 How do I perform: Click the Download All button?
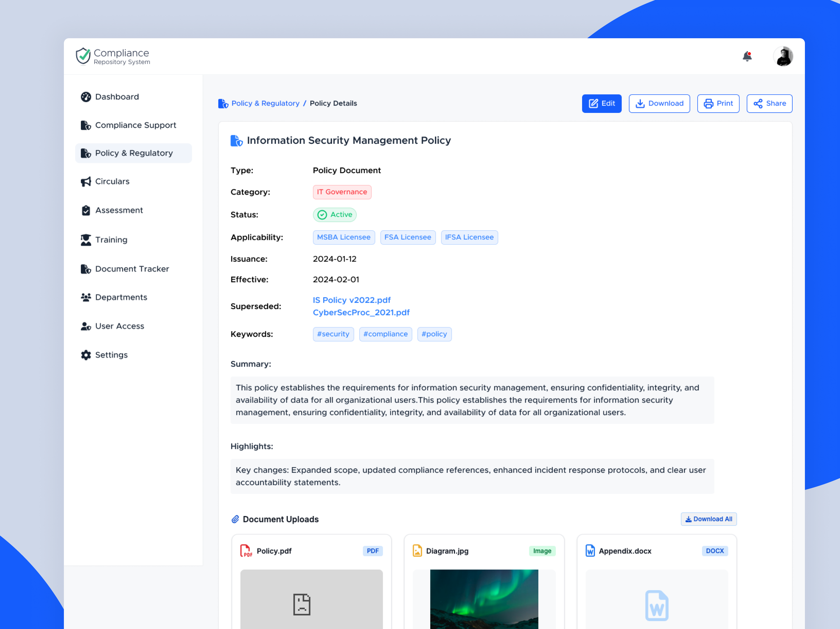[x=709, y=519]
